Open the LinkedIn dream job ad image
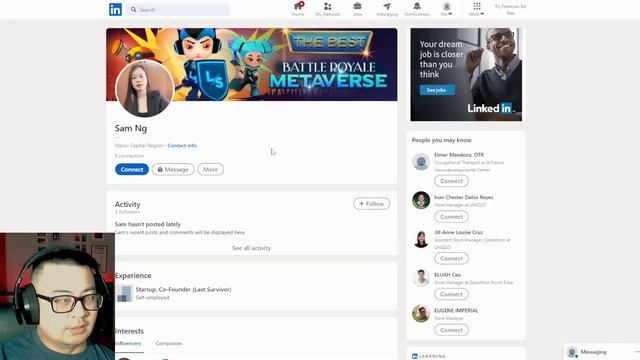 point(466,75)
